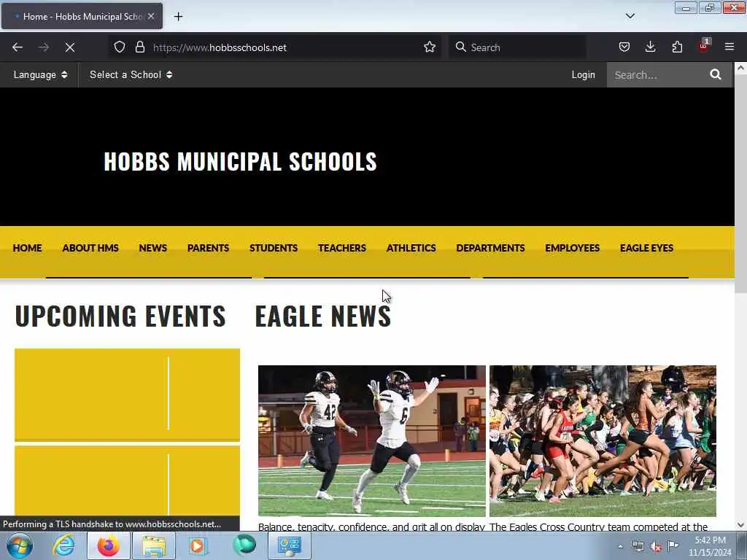Image resolution: width=747 pixels, height=560 pixels.
Task: Open the EMPLOYEES menu item
Action: click(x=573, y=248)
